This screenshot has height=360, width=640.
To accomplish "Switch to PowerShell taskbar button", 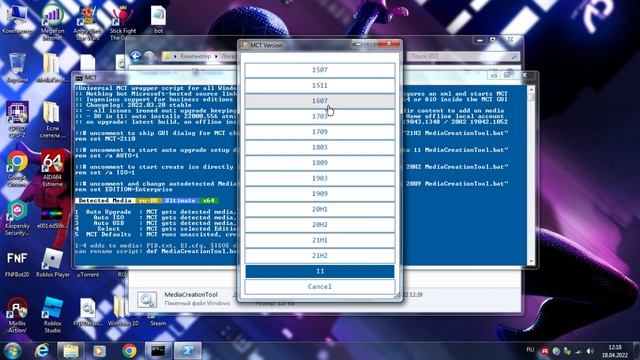I will [187, 351].
